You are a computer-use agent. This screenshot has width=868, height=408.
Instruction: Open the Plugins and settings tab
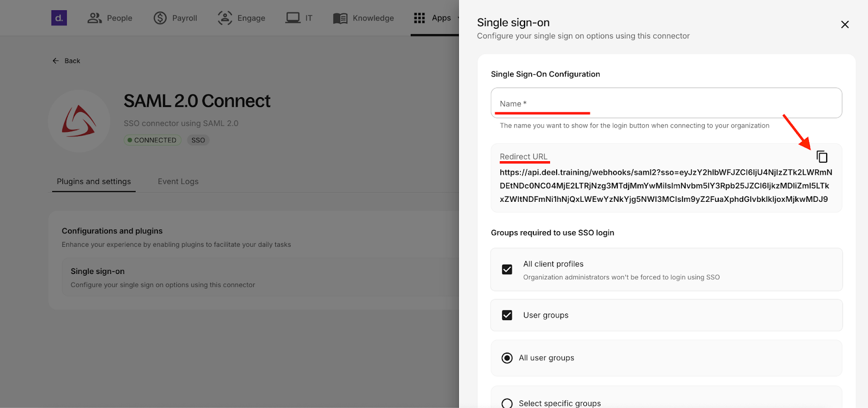pyautogui.click(x=94, y=181)
